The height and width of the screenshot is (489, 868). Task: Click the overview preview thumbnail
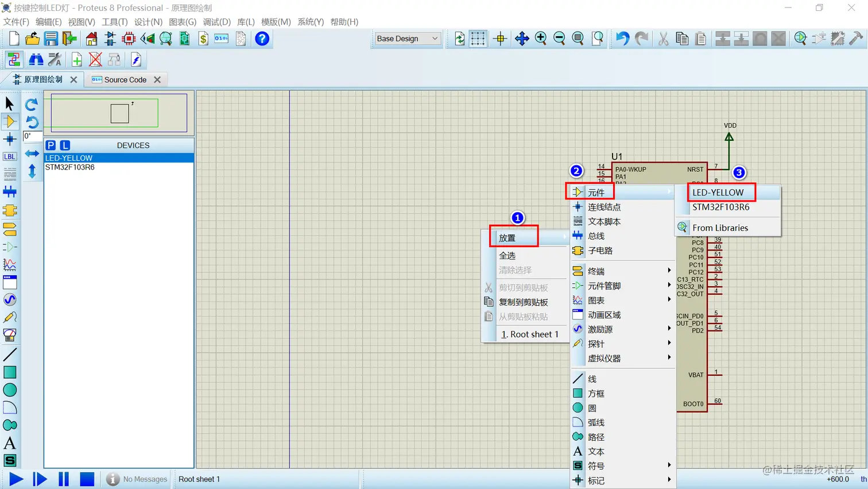point(119,113)
